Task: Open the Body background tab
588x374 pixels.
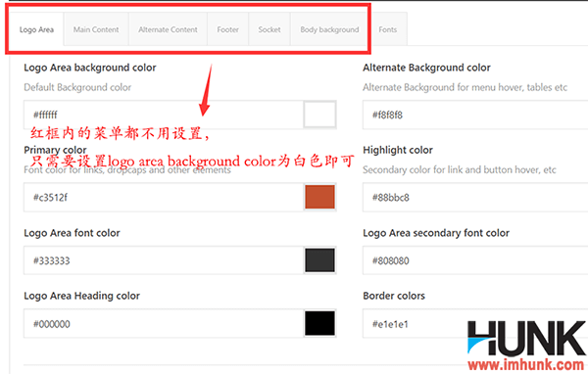Action: tap(329, 29)
